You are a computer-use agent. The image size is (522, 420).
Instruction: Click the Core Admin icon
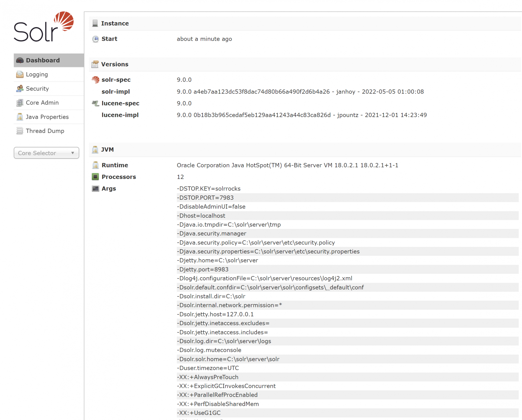(20, 102)
